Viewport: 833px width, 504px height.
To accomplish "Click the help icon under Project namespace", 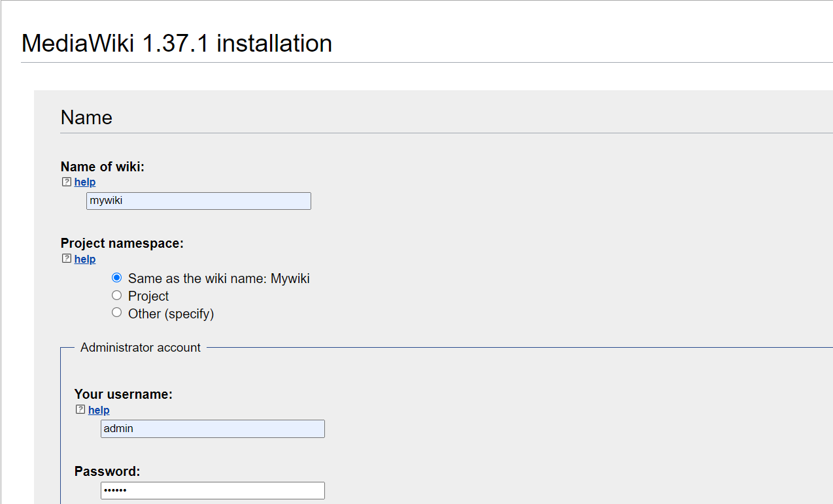I will (x=66, y=259).
